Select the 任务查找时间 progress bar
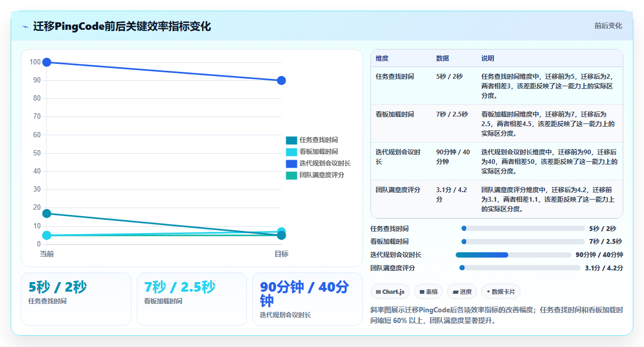 [523, 228]
